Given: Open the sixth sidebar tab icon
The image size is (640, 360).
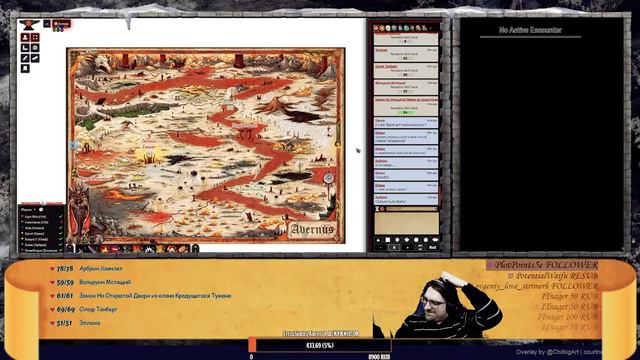Looking at the screenshot, I should tap(407, 28).
